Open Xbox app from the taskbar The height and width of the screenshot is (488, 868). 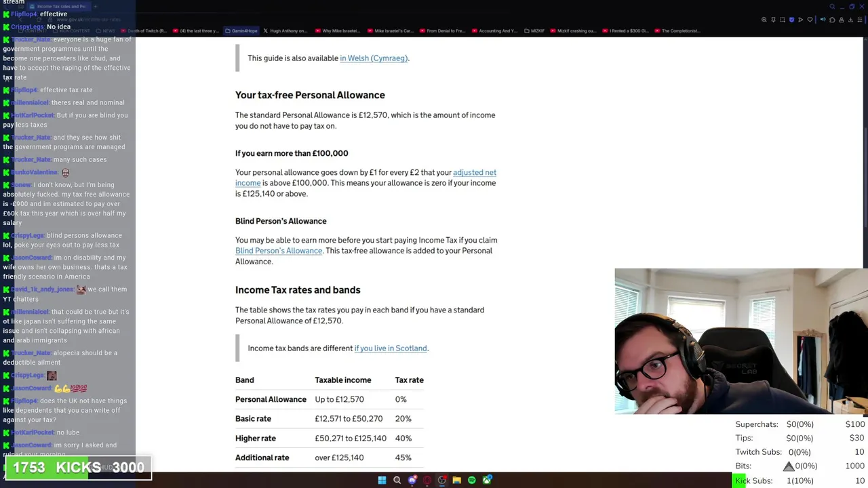coord(487,481)
